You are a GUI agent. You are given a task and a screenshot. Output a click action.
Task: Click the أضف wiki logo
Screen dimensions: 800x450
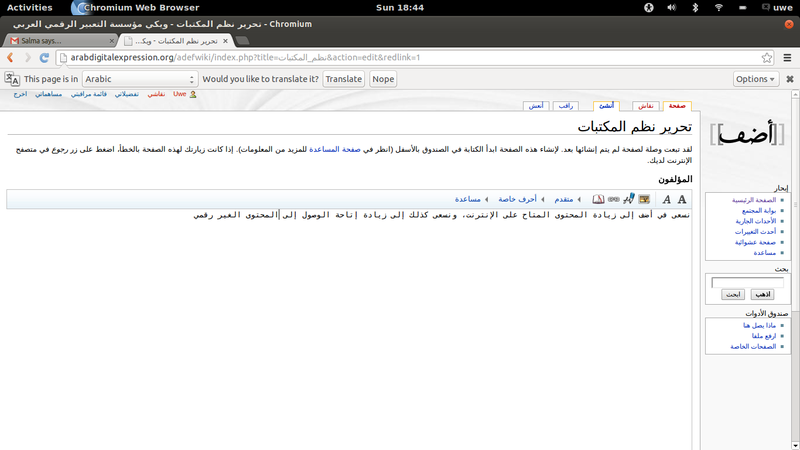coord(747,134)
